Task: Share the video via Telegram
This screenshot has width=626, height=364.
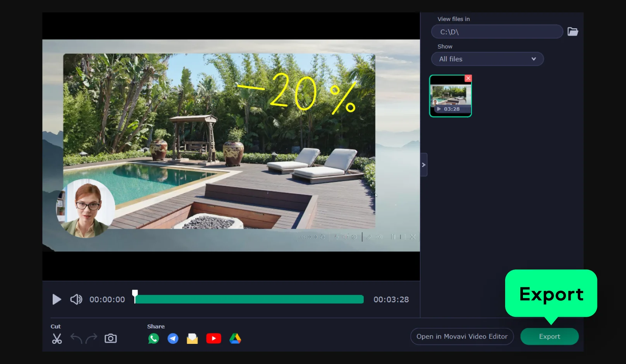Action: [x=173, y=339]
